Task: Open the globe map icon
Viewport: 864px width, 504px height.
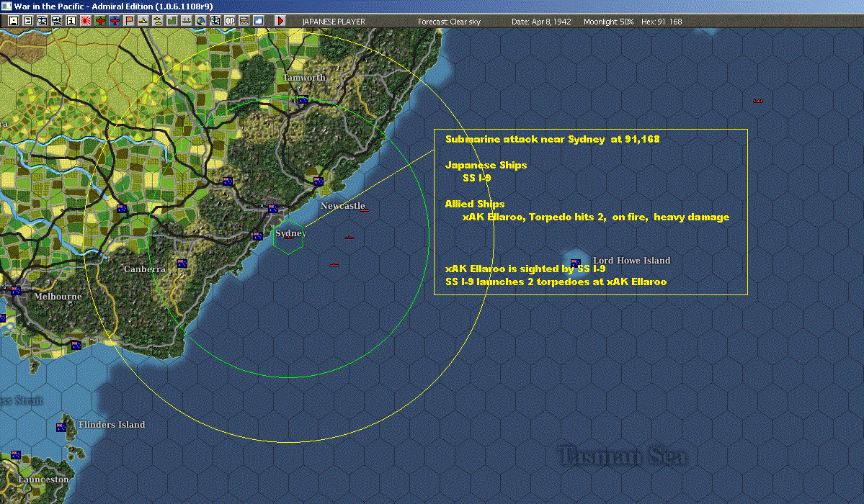Action: tap(200, 21)
